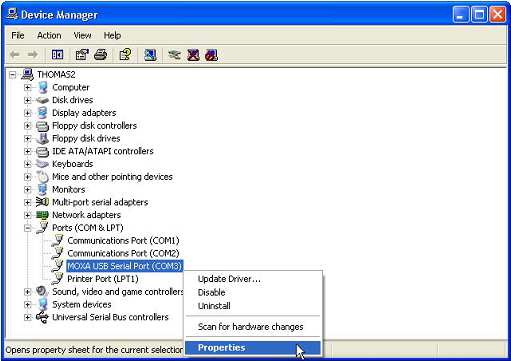Viewport: 511px width, 361px height.
Task: Click the Printer Port (LPT1) plug icon
Action: coord(58,279)
